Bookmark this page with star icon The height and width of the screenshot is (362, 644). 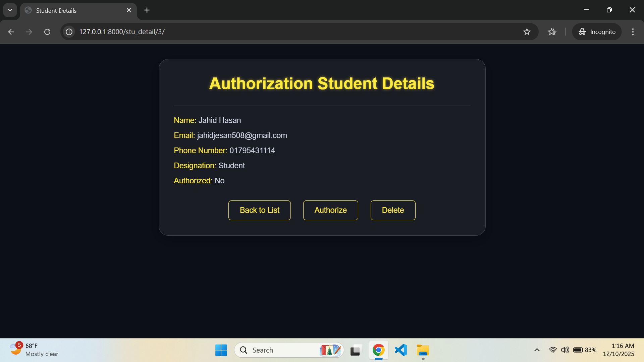527,32
